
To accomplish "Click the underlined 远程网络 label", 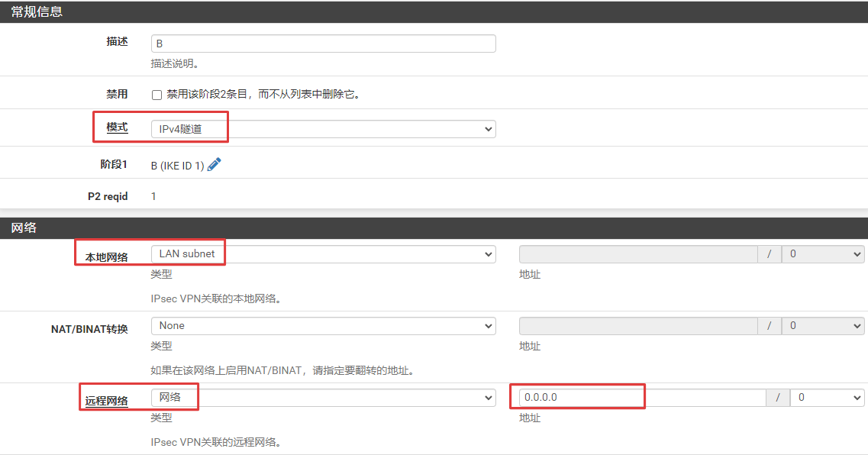I will [x=106, y=401].
